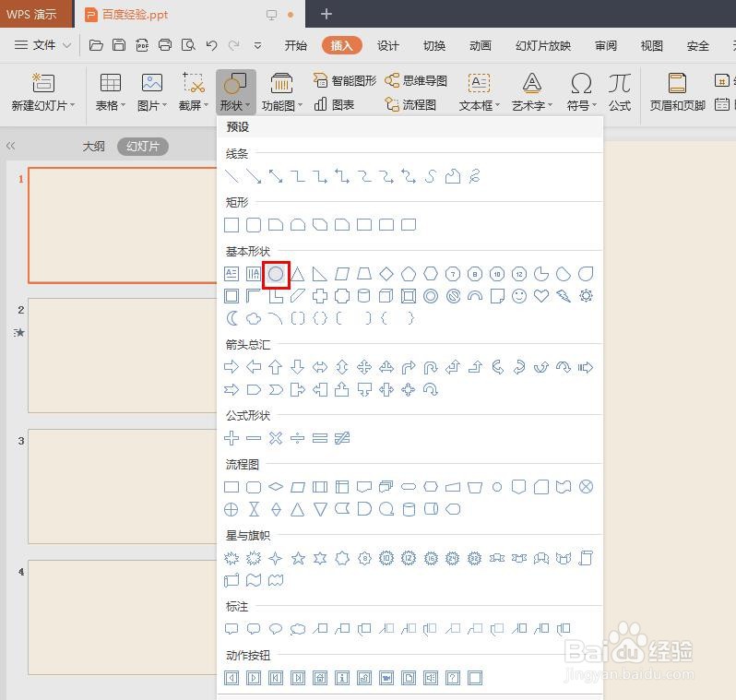The height and width of the screenshot is (700, 736).
Task: Choose the cloud shape
Action: (254, 318)
